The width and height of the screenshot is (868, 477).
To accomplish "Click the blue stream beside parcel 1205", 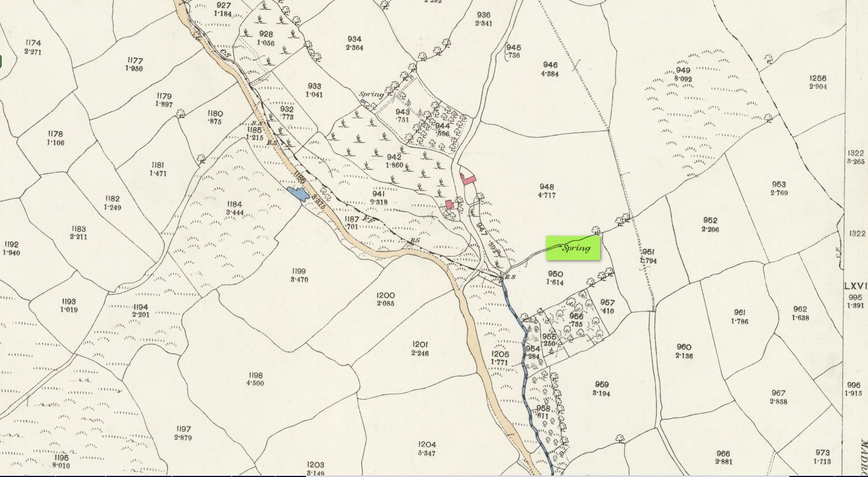I will (x=526, y=370).
